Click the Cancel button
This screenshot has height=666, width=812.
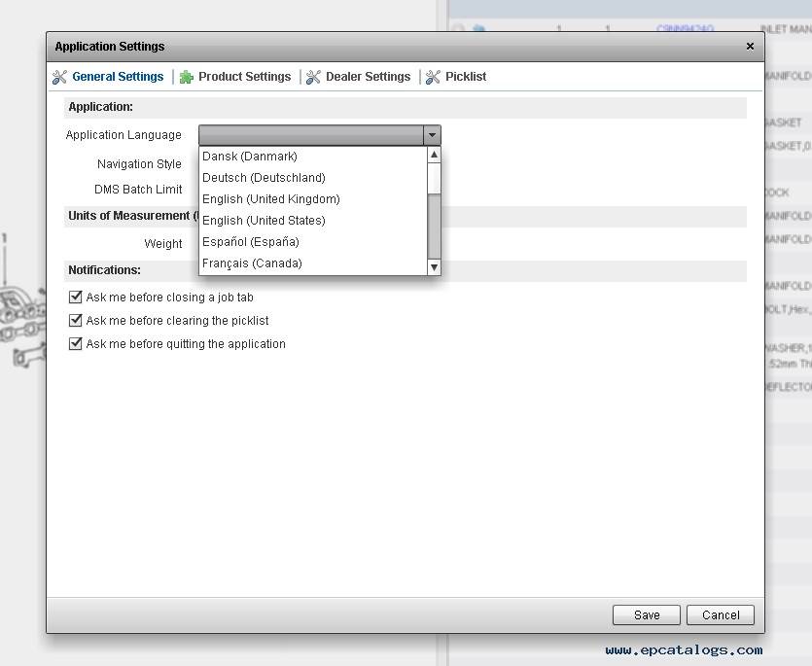[x=720, y=614]
